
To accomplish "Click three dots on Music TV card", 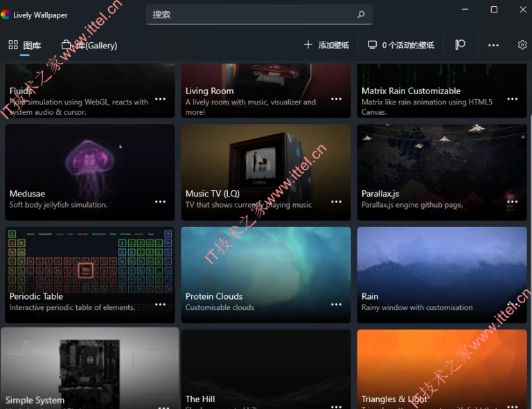I will click(337, 202).
